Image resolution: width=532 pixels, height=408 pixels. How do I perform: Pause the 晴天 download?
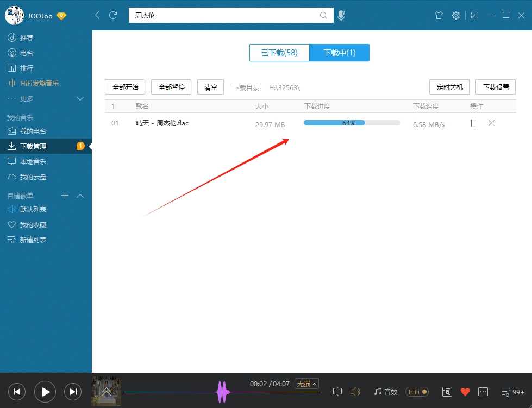473,123
